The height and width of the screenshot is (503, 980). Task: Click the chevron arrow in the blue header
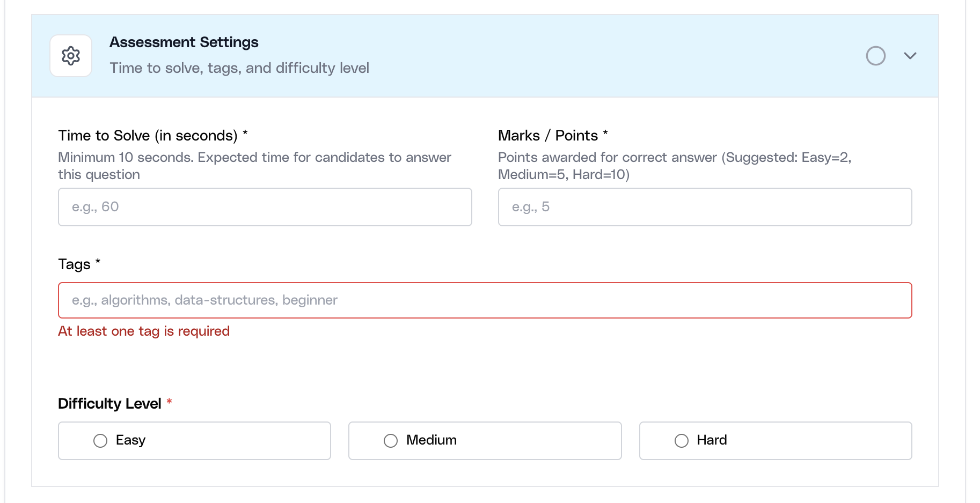pos(910,55)
